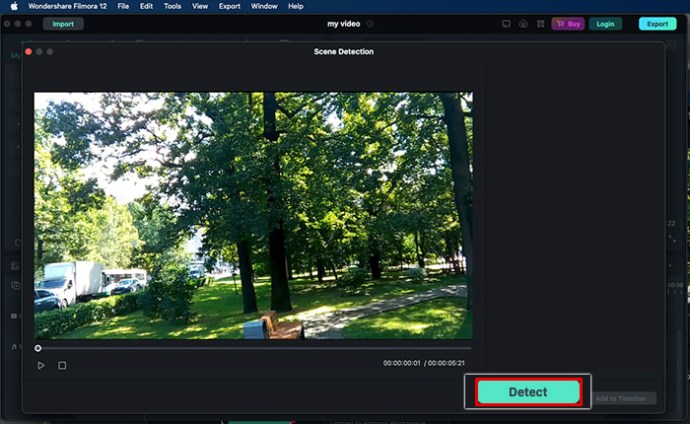Viewport: 690px width, 424px height.
Task: Click the Login button
Action: pos(605,23)
